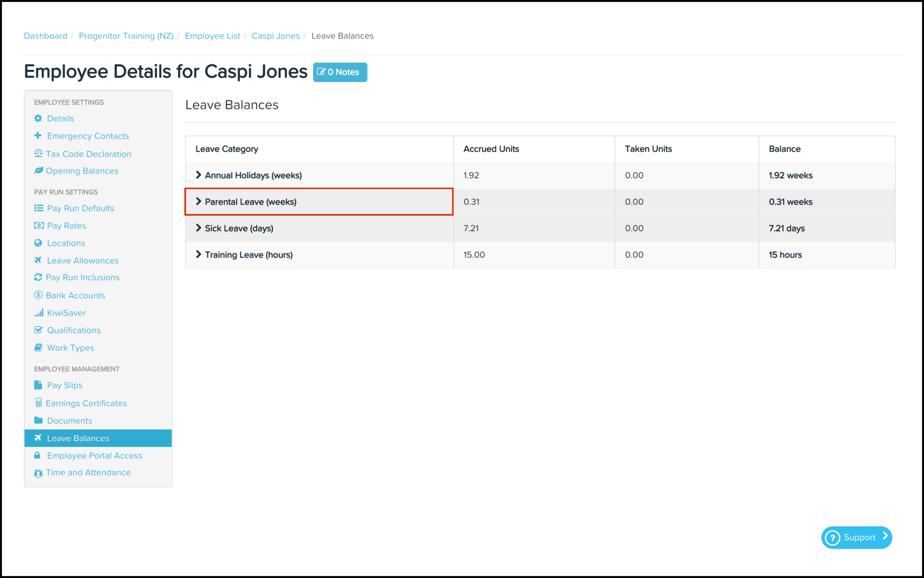Click the padlock icon for Employee Portal Access

(x=37, y=455)
